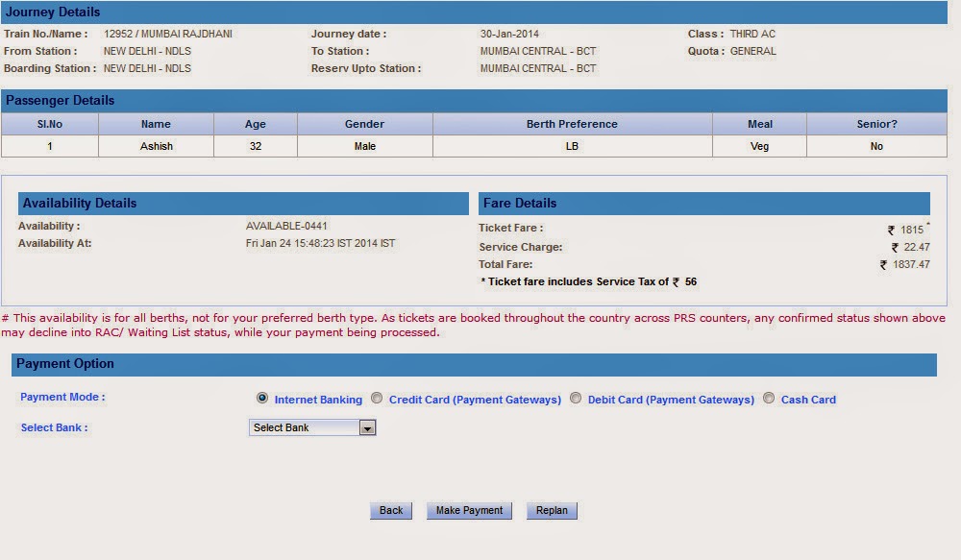The image size is (961, 560).
Task: Select passenger name Ashish in the table
Action: click(155, 145)
